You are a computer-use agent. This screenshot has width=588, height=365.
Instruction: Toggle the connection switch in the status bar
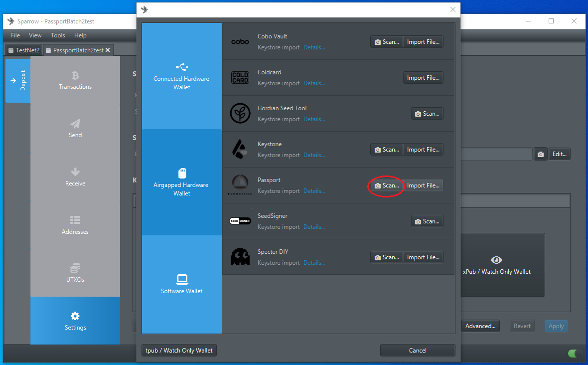[575, 354]
